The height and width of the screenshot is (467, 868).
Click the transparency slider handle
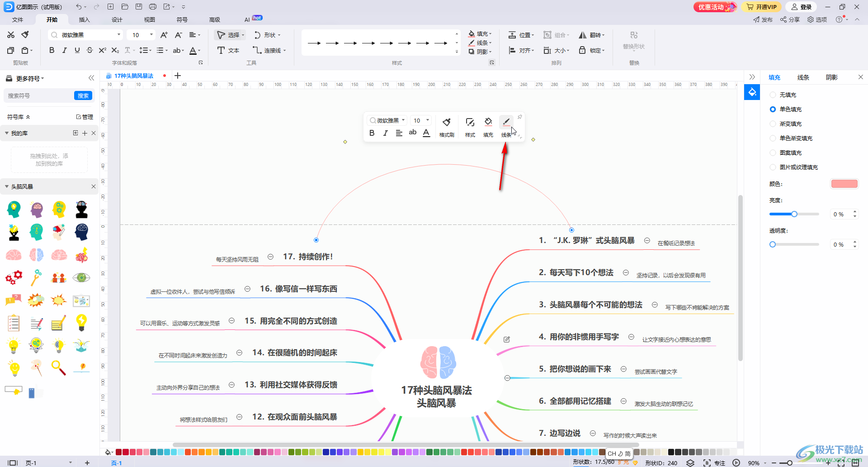(773, 244)
